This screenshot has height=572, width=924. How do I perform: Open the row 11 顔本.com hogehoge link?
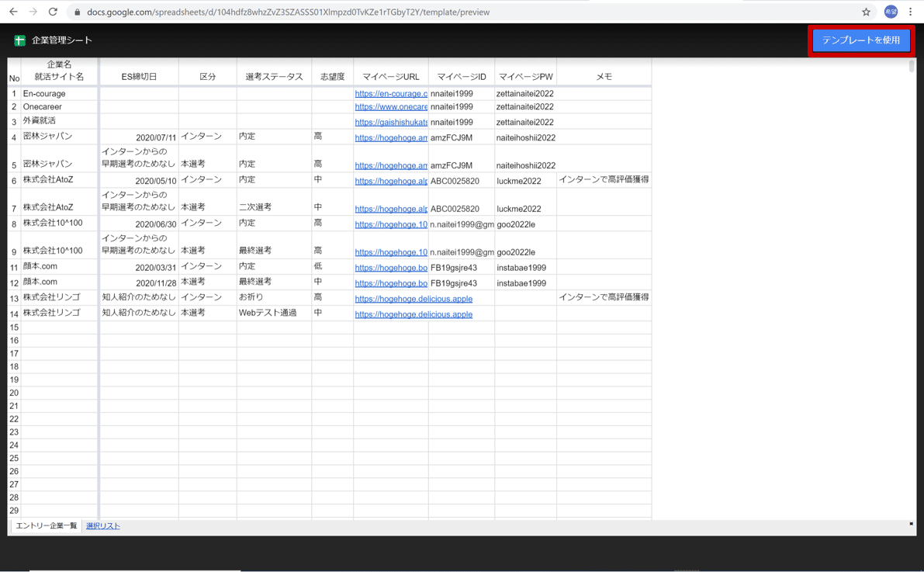coord(391,268)
